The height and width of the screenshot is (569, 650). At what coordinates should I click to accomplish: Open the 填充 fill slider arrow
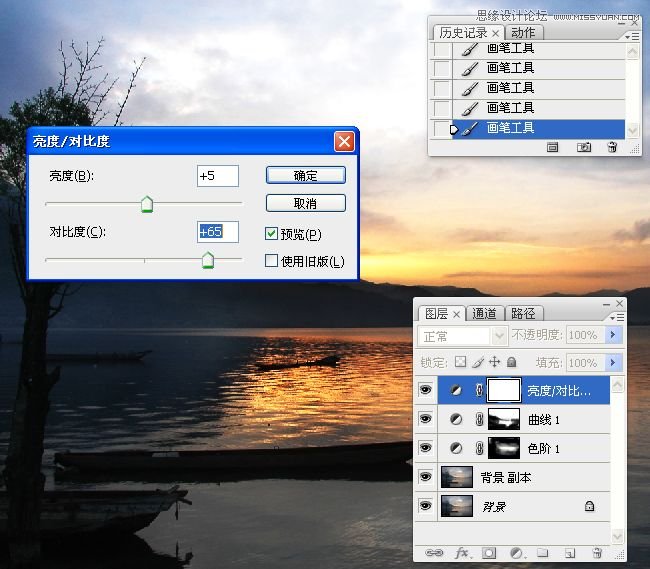click(x=613, y=363)
